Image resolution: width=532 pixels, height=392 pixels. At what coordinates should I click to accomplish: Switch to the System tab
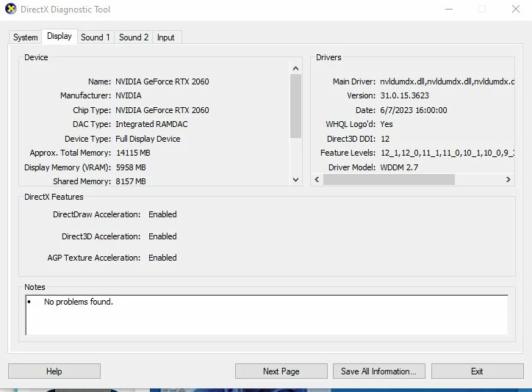tap(26, 37)
